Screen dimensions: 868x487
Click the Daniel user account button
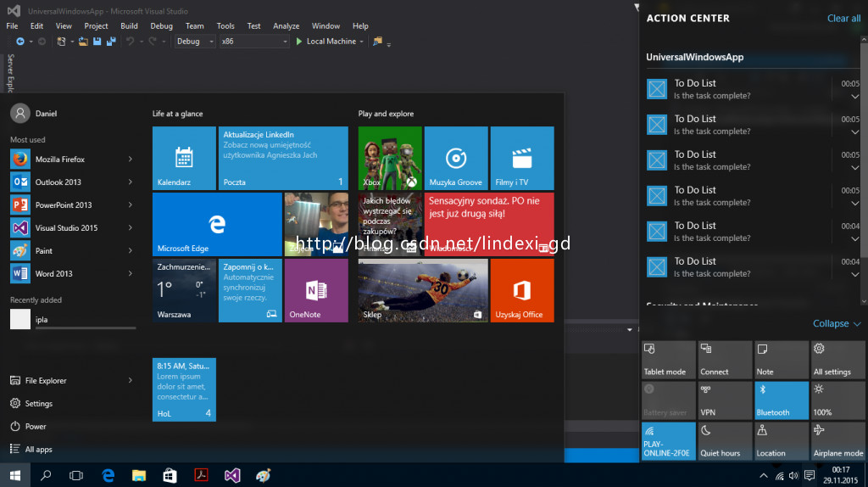pos(34,114)
